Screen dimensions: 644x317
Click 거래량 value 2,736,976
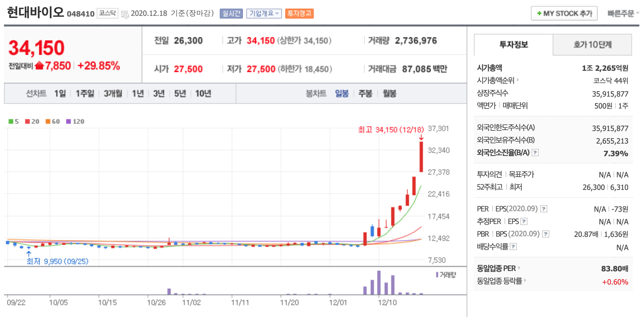[x=416, y=41]
